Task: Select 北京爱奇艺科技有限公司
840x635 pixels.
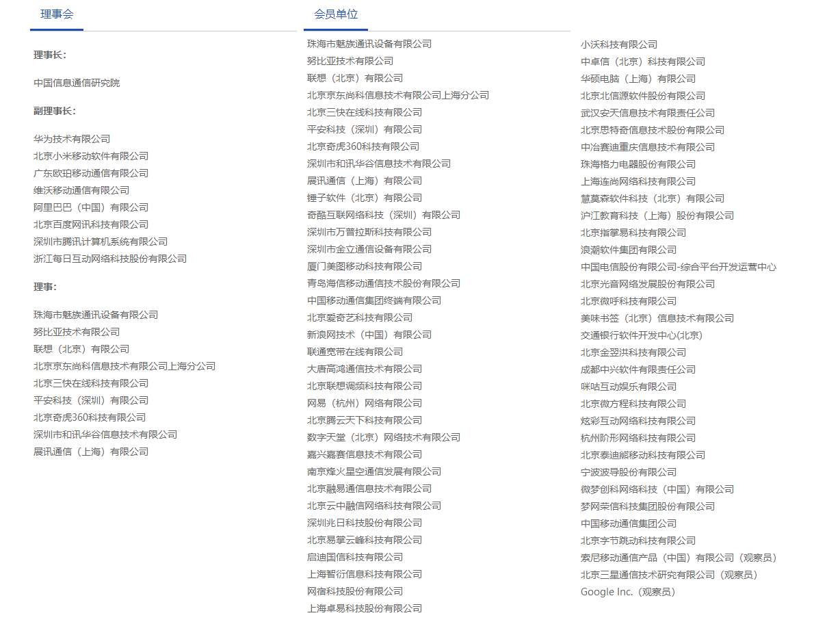Action: click(x=360, y=317)
